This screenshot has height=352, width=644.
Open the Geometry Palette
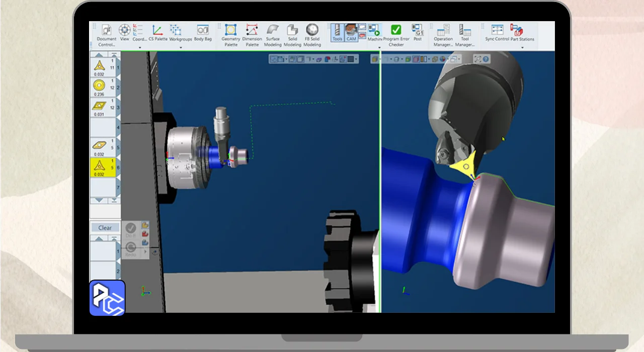pos(230,34)
